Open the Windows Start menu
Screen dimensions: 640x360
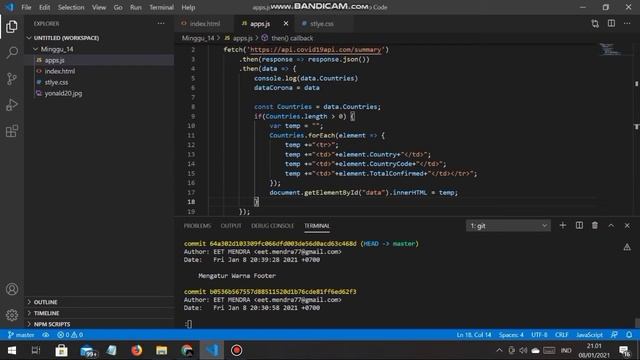point(12,350)
